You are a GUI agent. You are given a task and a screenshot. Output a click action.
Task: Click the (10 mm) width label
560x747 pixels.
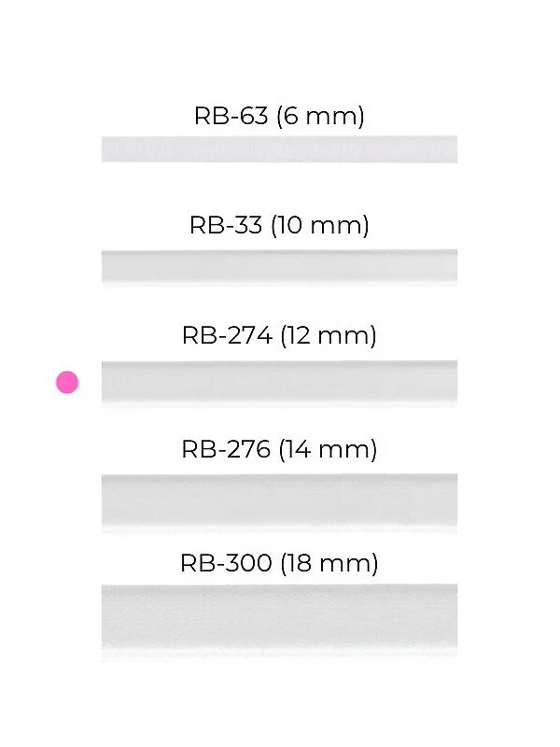coord(320,226)
